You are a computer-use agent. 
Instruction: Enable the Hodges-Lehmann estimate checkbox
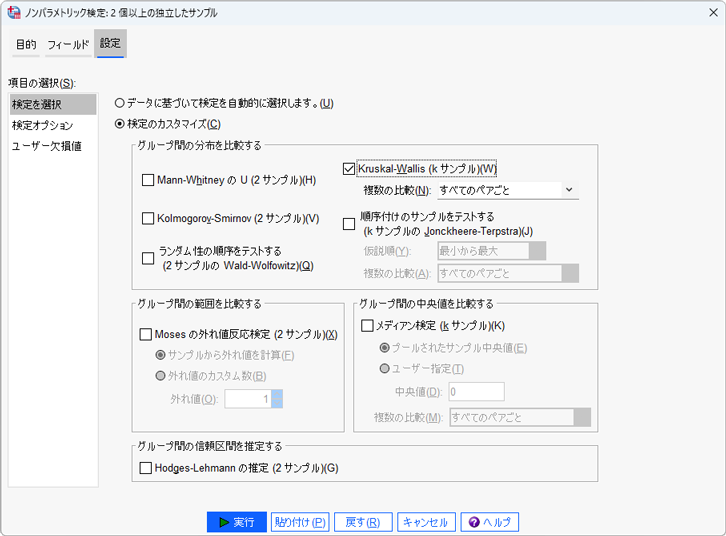click(x=146, y=467)
